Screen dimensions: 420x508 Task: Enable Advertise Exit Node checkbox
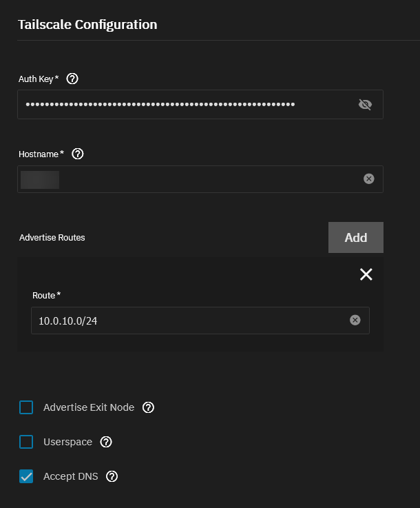click(x=26, y=407)
